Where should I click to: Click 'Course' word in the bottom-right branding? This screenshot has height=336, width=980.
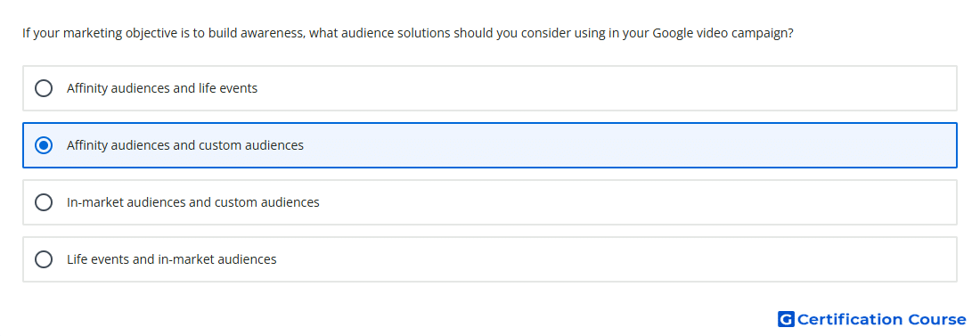pos(937,319)
